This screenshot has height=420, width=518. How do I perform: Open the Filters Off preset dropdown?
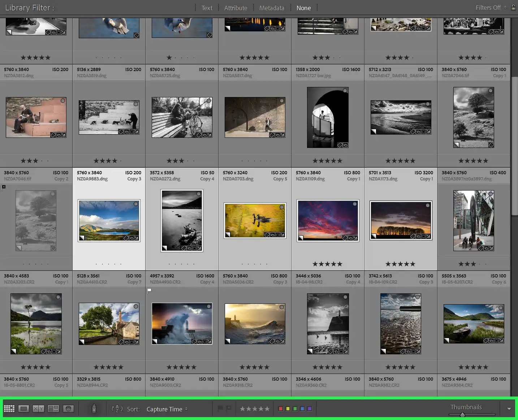491,8
